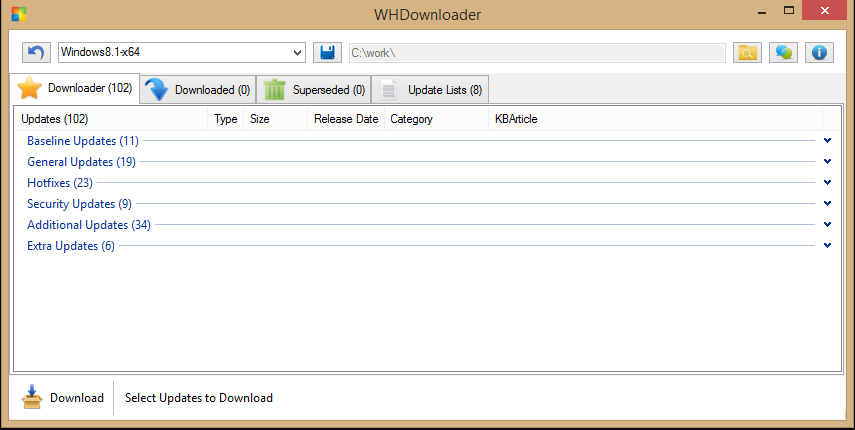Sort by the Updates (102) column header
The height and width of the screenshot is (430, 855).
point(111,119)
